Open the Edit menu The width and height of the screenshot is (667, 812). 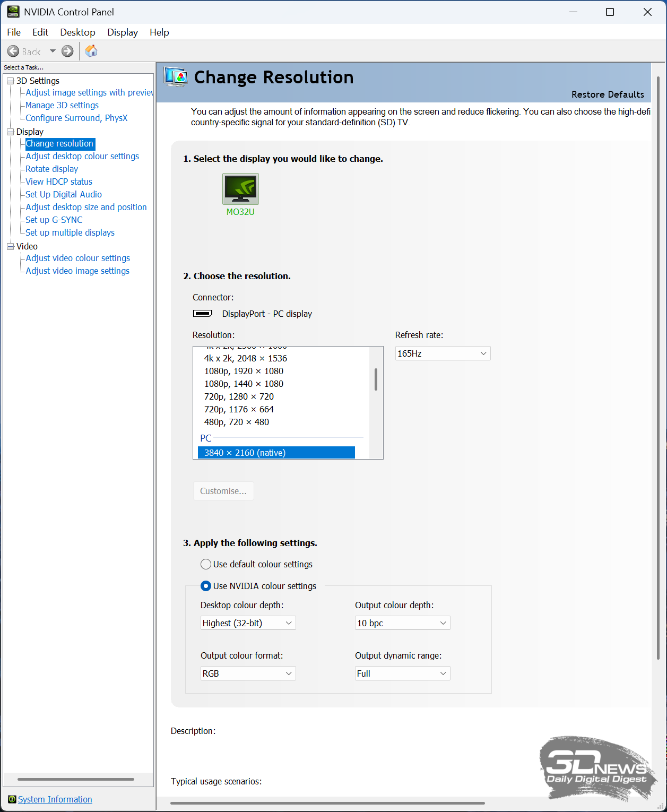40,32
